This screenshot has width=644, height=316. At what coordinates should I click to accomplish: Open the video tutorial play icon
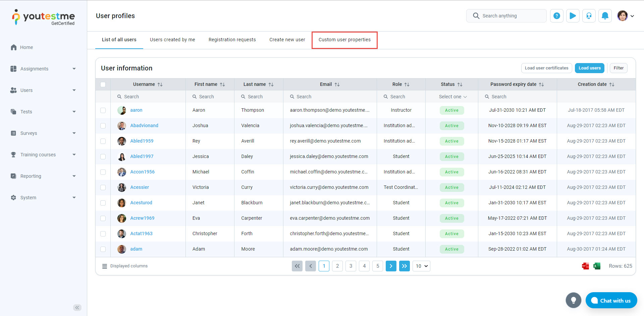coord(573,16)
